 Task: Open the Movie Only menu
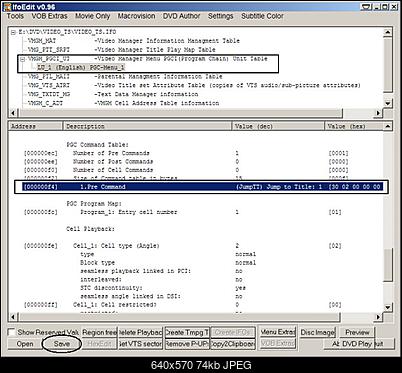(x=92, y=16)
